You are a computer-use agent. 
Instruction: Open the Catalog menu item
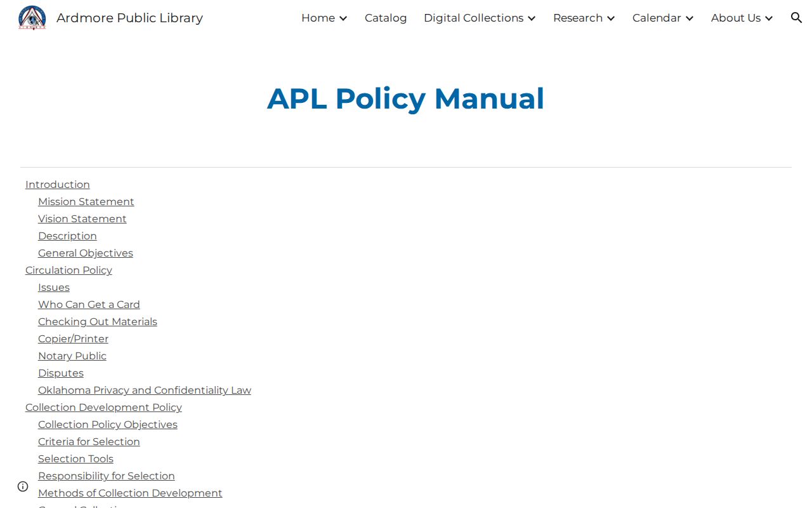click(386, 18)
